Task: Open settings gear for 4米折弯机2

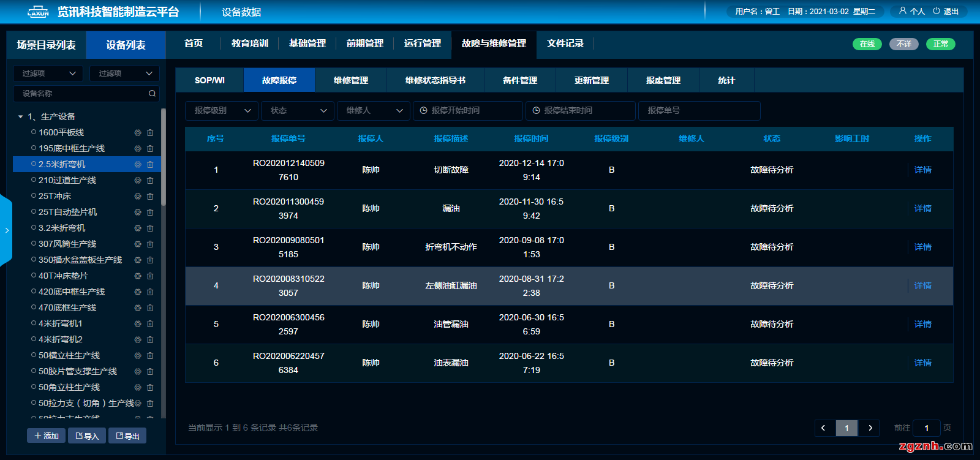Action: (x=138, y=339)
